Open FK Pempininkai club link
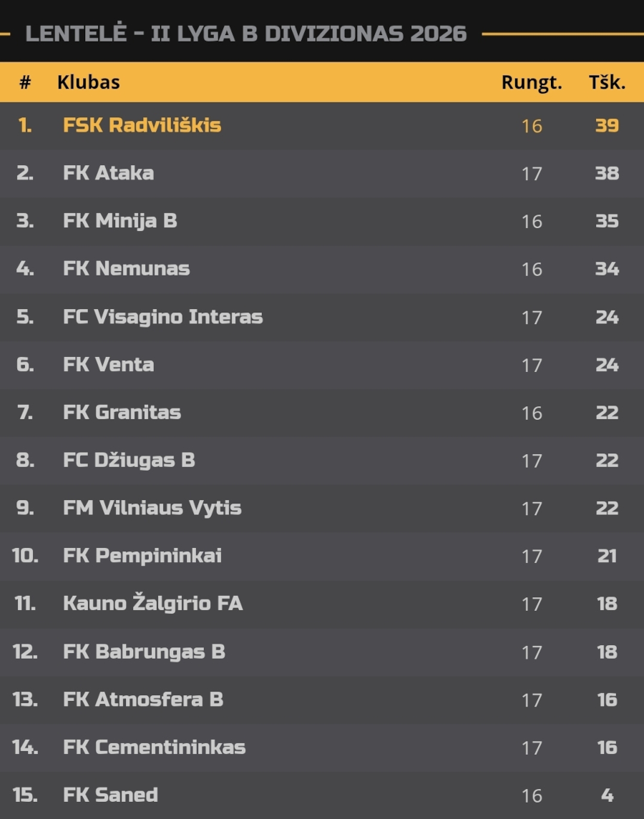644x819 pixels. (142, 556)
